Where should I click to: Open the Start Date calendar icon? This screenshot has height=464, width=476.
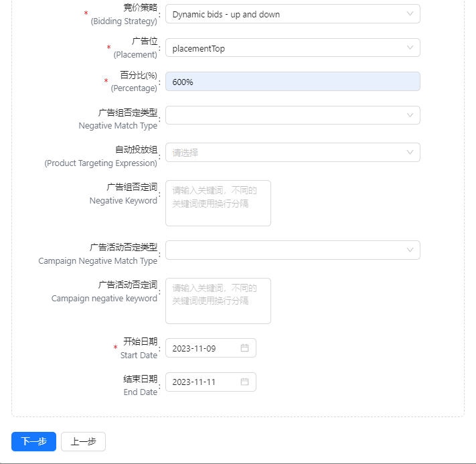[244, 348]
